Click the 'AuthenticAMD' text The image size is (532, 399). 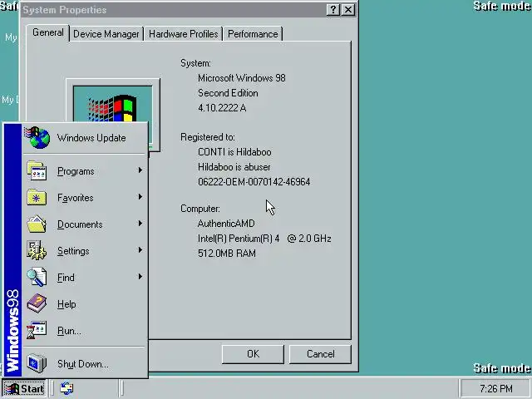[x=226, y=224]
